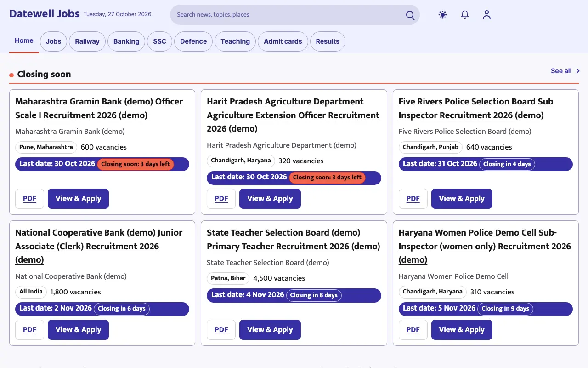Open notifications bell icon
This screenshot has width=588, height=368.
tap(465, 15)
